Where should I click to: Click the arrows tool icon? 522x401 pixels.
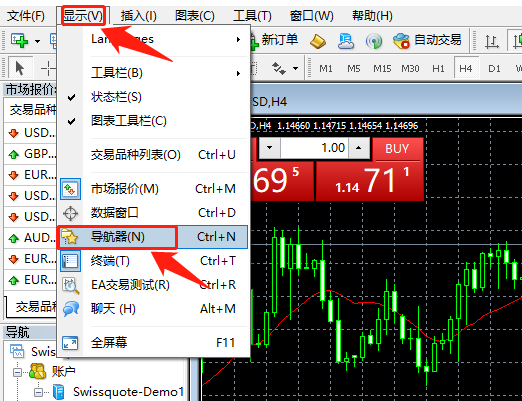click(x=278, y=68)
